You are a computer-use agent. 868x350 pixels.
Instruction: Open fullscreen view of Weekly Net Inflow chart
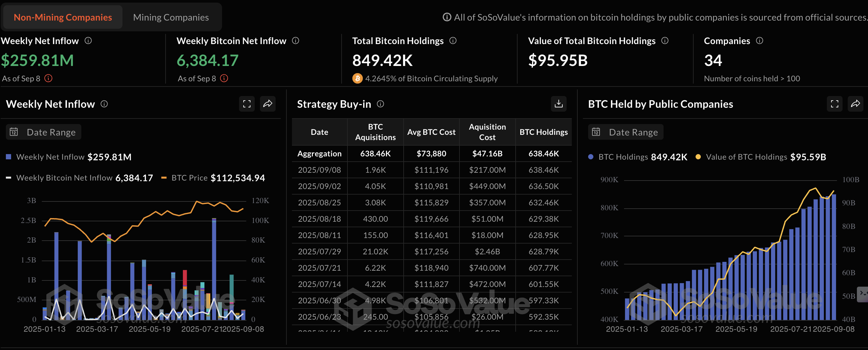tap(247, 104)
